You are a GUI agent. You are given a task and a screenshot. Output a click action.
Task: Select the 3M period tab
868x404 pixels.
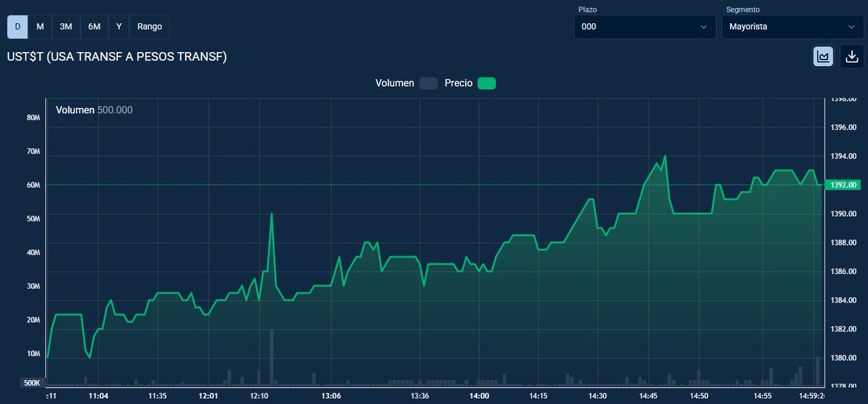pyautogui.click(x=66, y=27)
